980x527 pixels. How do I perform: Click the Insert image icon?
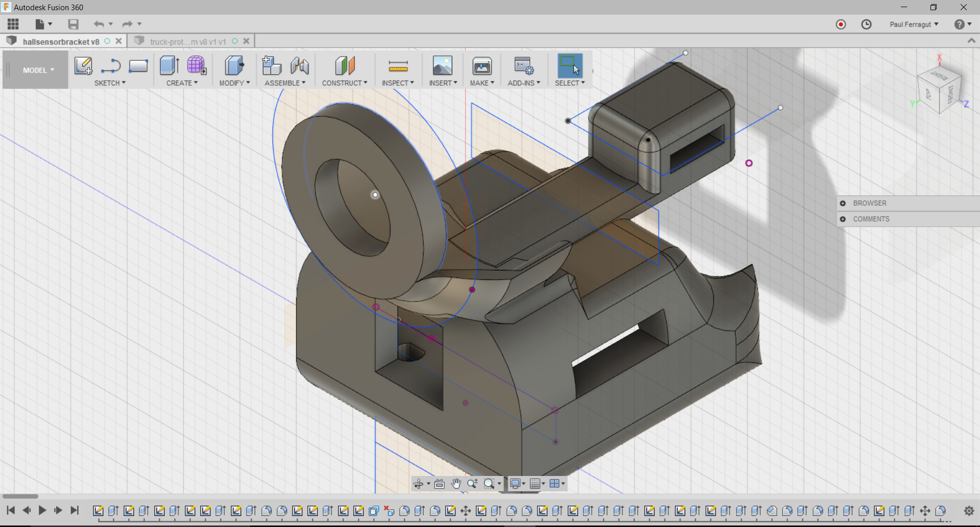(443, 66)
